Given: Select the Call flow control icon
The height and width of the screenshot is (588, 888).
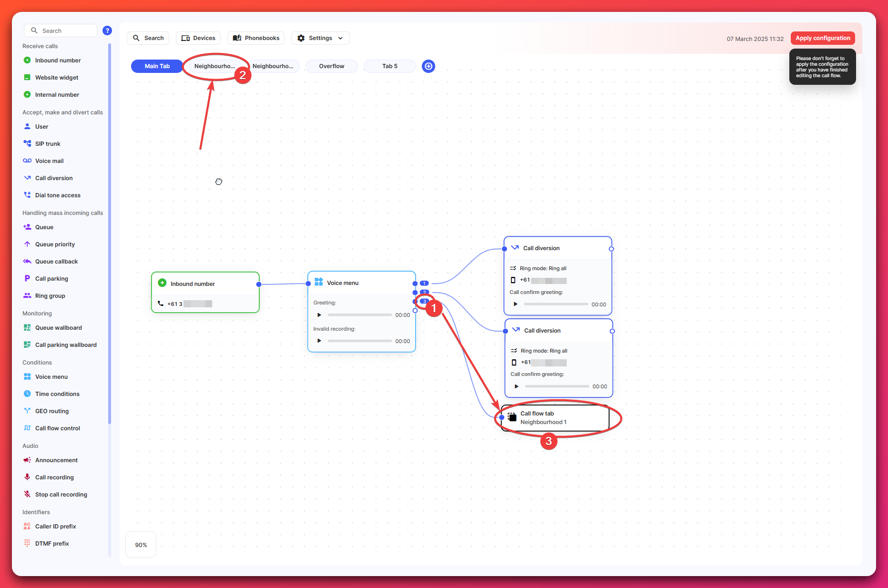Looking at the screenshot, I should pos(27,428).
